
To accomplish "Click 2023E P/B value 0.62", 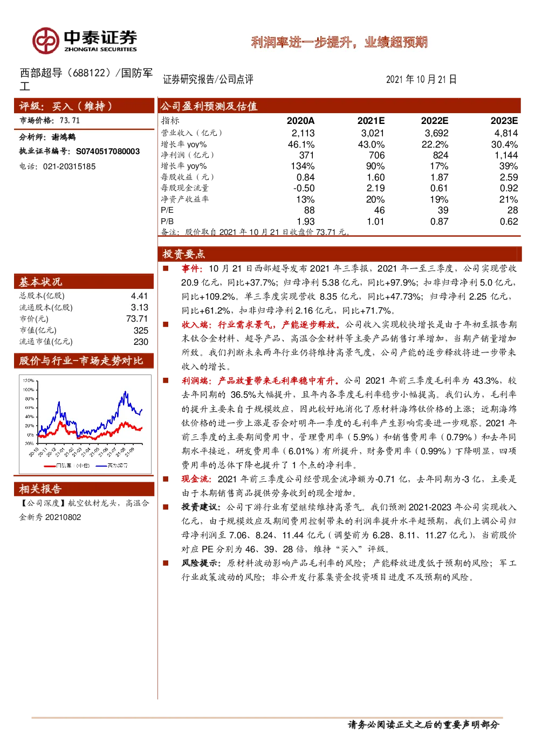I will point(509,221).
